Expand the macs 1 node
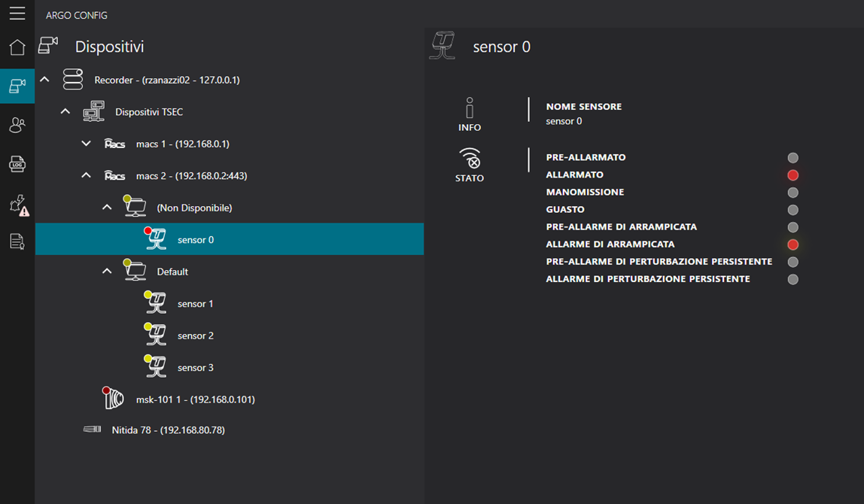The image size is (864, 504). pyautogui.click(x=87, y=144)
